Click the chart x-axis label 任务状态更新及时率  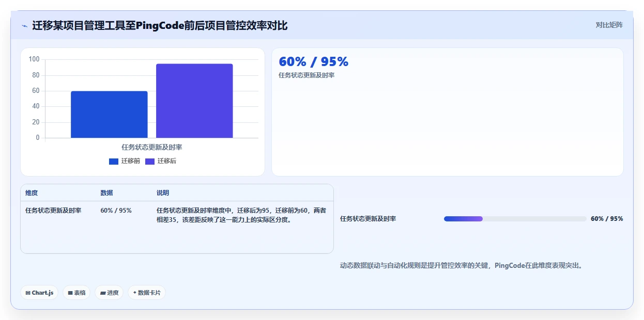[x=152, y=147]
